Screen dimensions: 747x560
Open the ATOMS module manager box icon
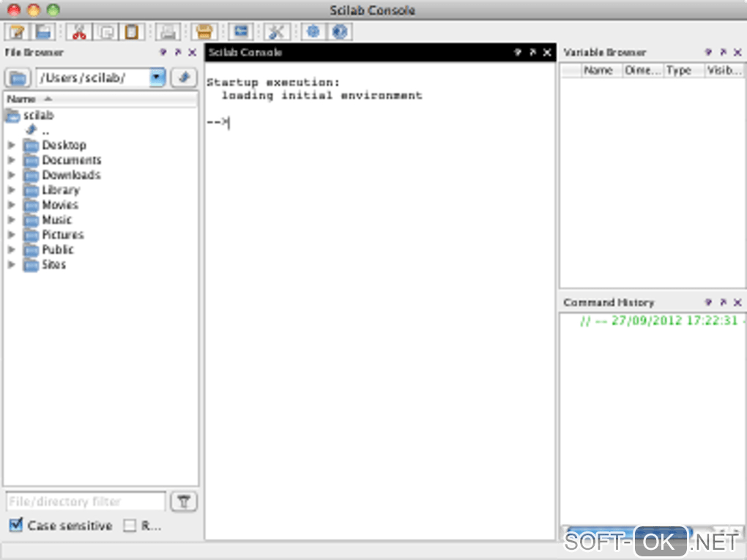[x=204, y=31]
